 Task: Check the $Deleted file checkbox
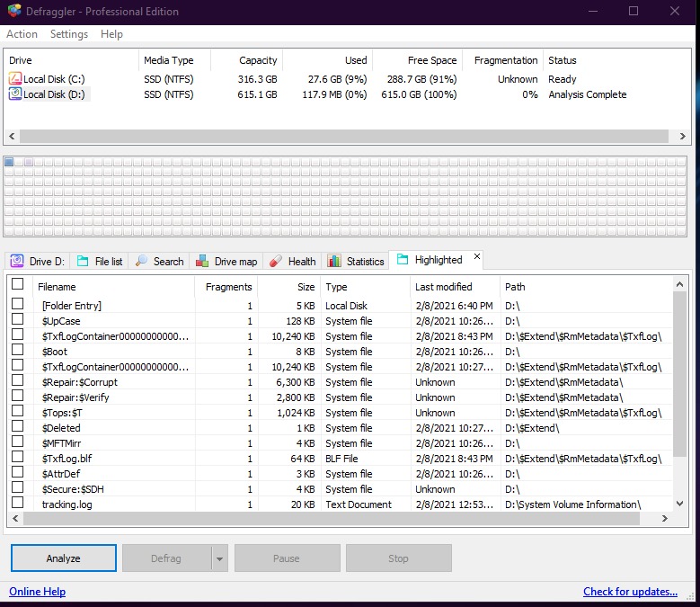(x=17, y=425)
